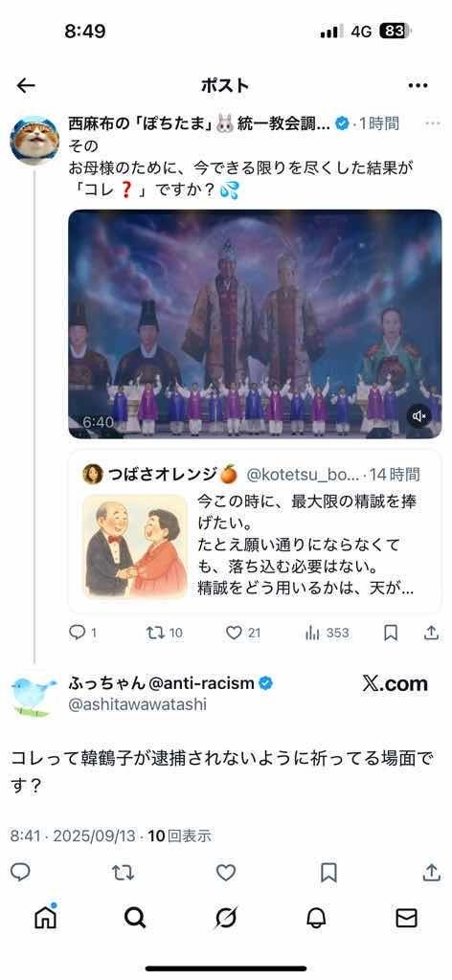The width and height of the screenshot is (452, 980).
Task: Like the post with 21 likes
Action: click(242, 634)
